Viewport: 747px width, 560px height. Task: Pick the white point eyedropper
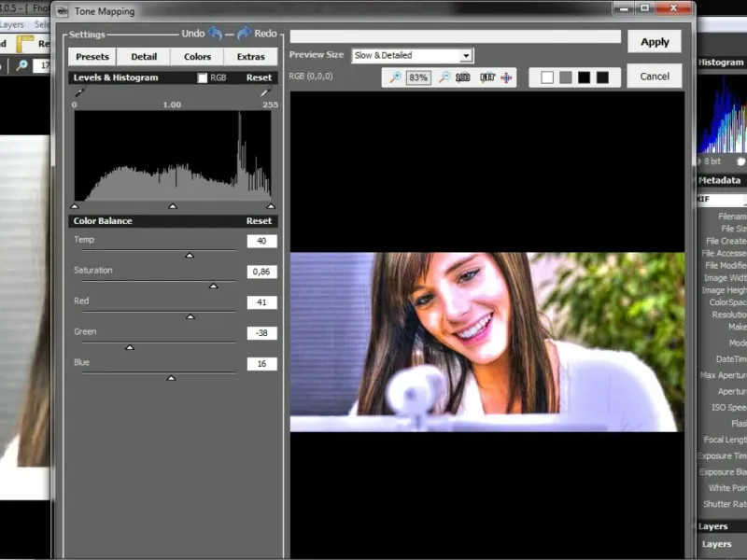266,93
